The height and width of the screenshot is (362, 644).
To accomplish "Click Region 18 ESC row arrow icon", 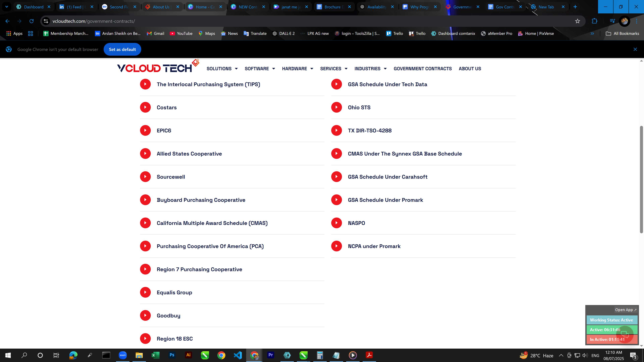I will tap(145, 339).
